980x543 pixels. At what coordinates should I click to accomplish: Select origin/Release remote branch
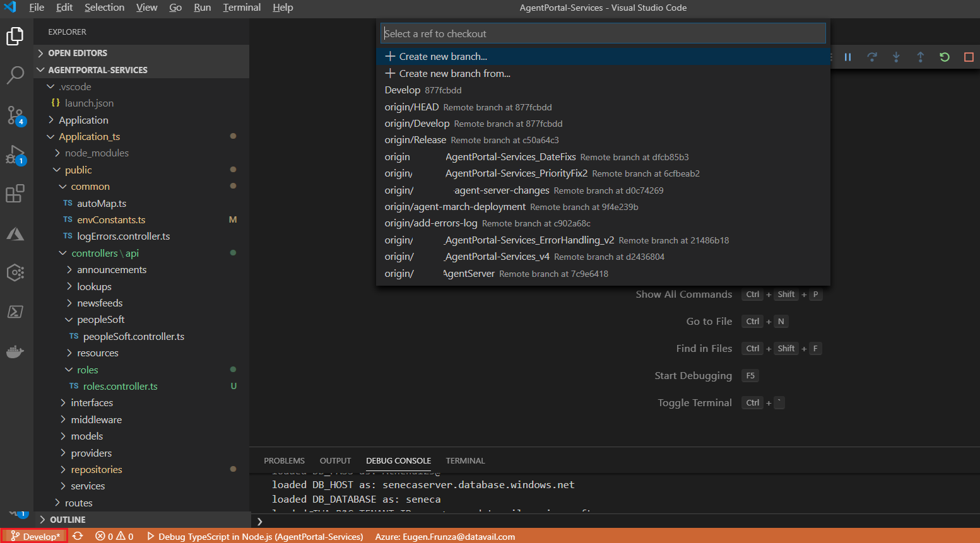(603, 140)
